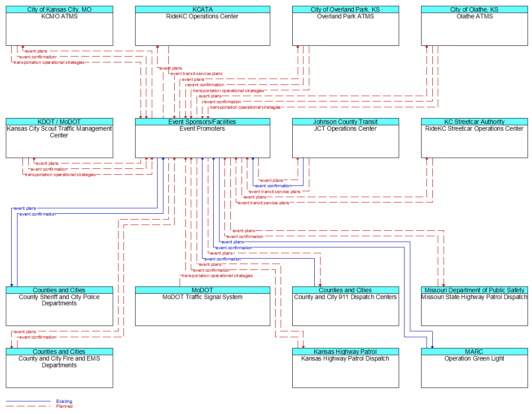Select the Overland Park ATMS label
Viewport: 532px width, 414px height.
(345, 16)
